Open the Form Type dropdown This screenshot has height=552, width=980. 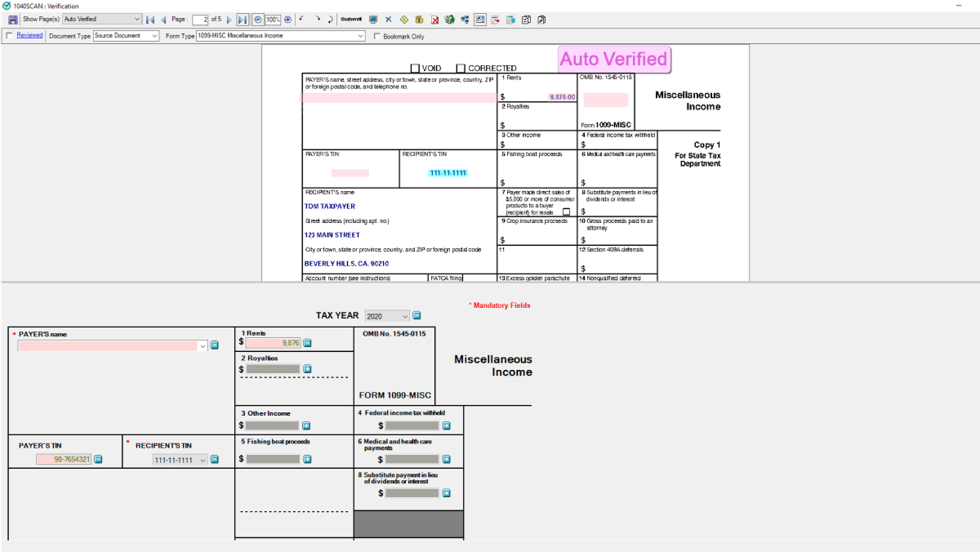(359, 36)
